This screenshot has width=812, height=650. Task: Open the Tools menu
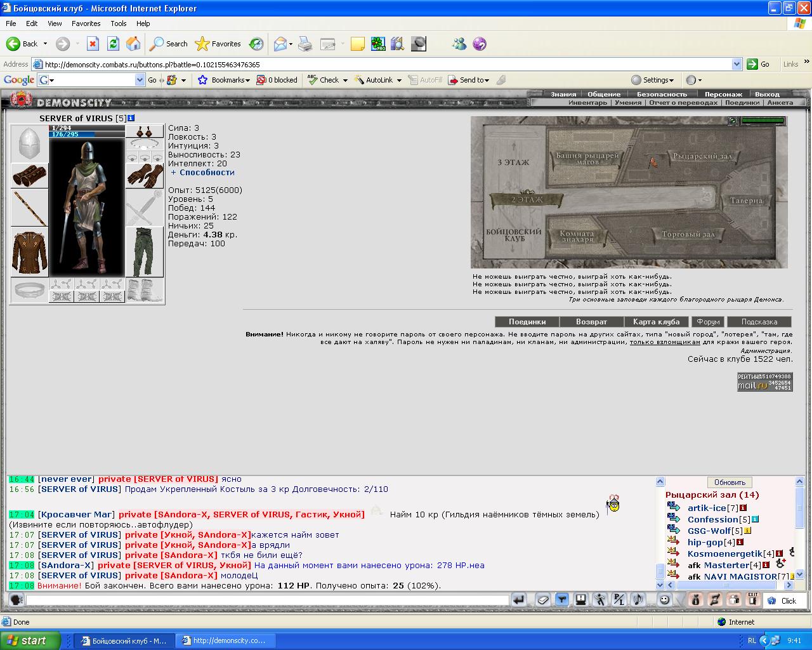[119, 23]
